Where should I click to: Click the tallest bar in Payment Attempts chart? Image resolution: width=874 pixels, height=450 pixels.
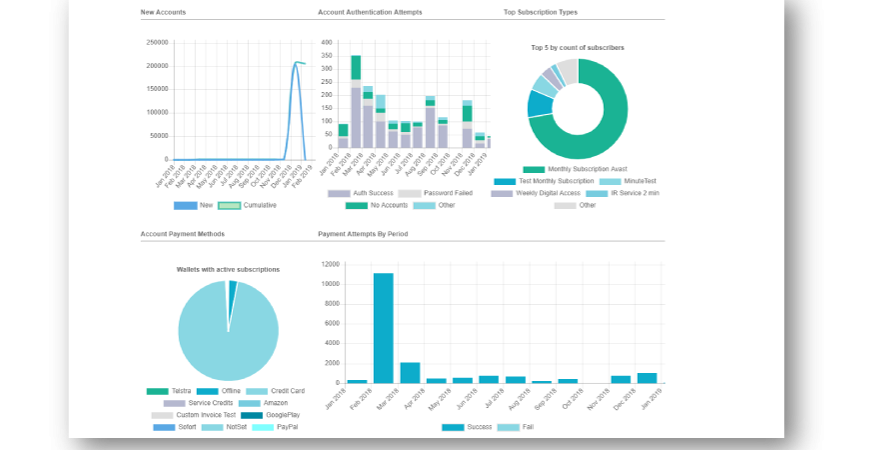point(383,328)
